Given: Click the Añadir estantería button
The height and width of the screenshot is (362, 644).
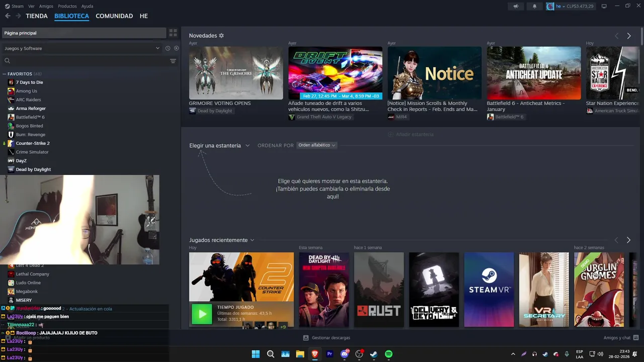Looking at the screenshot, I should pos(411,134).
